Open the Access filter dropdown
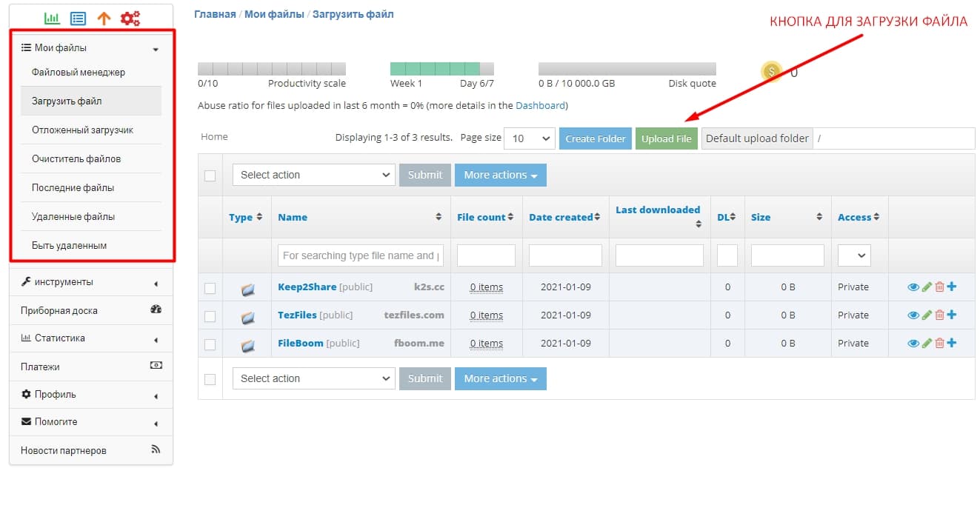The height and width of the screenshot is (505, 980). point(854,255)
